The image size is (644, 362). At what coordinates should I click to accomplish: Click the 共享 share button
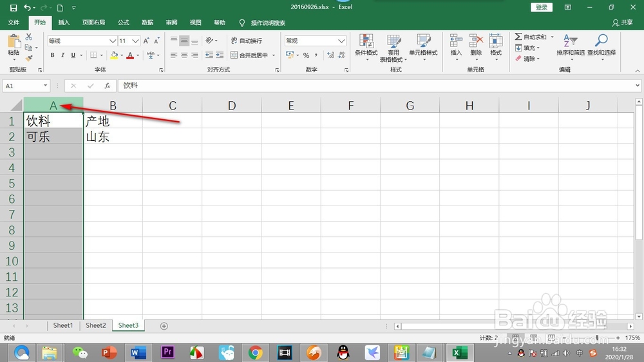(623, 23)
